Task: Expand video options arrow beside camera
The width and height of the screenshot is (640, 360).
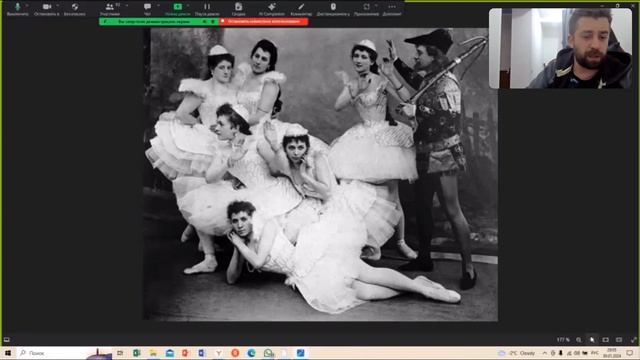Action: click(58, 6)
